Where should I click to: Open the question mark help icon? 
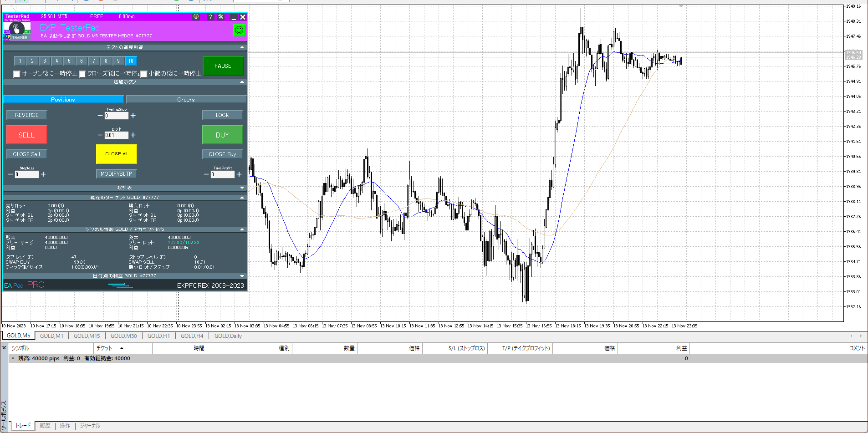pos(210,17)
